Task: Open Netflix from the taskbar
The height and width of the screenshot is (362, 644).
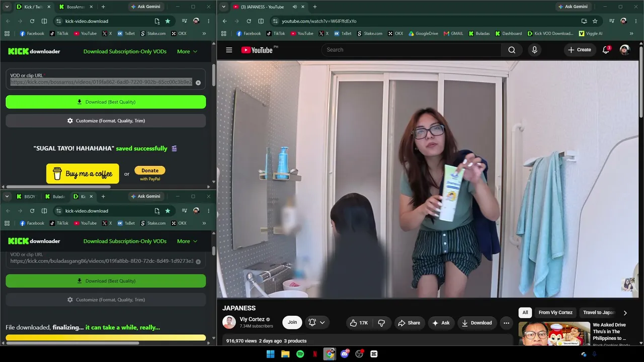Action: (x=315, y=354)
